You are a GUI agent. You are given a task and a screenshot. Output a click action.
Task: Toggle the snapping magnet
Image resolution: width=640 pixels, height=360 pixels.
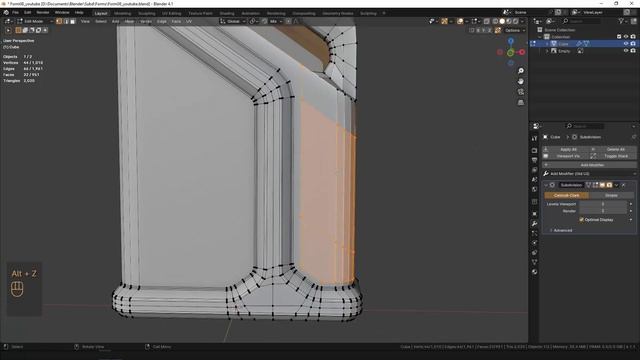264,21
